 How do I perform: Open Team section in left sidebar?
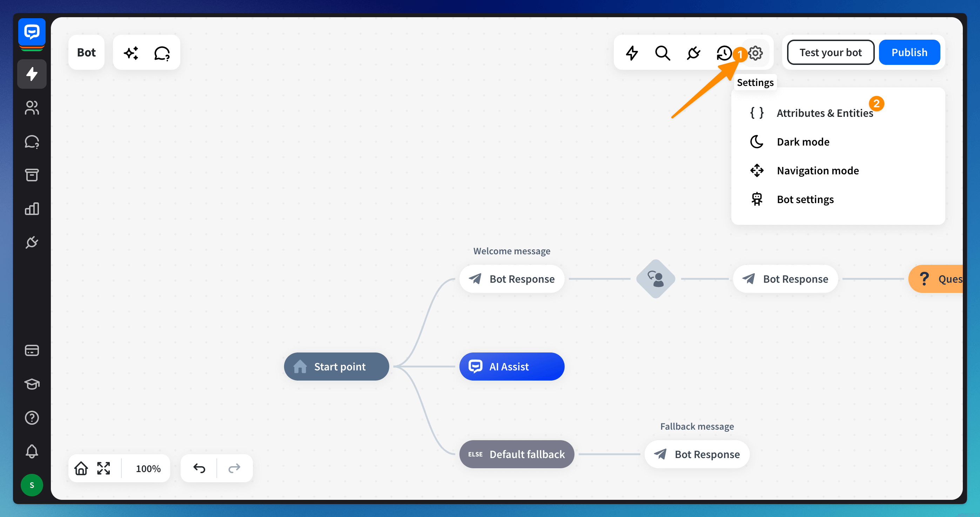(32, 108)
